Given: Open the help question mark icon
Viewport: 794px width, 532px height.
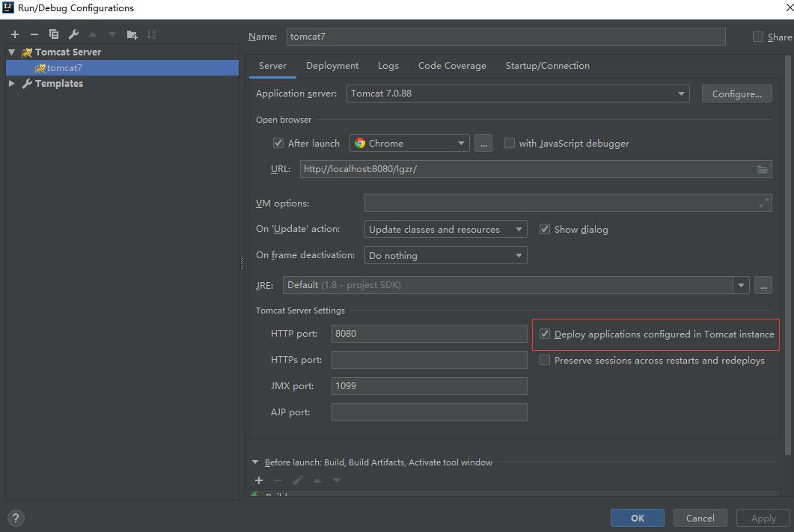Looking at the screenshot, I should pyautogui.click(x=15, y=518).
